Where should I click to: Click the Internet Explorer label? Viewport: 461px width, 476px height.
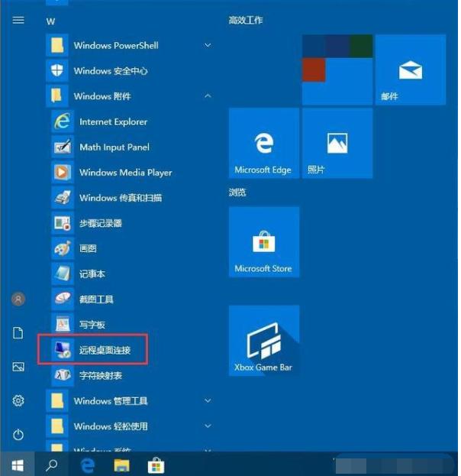(x=114, y=121)
